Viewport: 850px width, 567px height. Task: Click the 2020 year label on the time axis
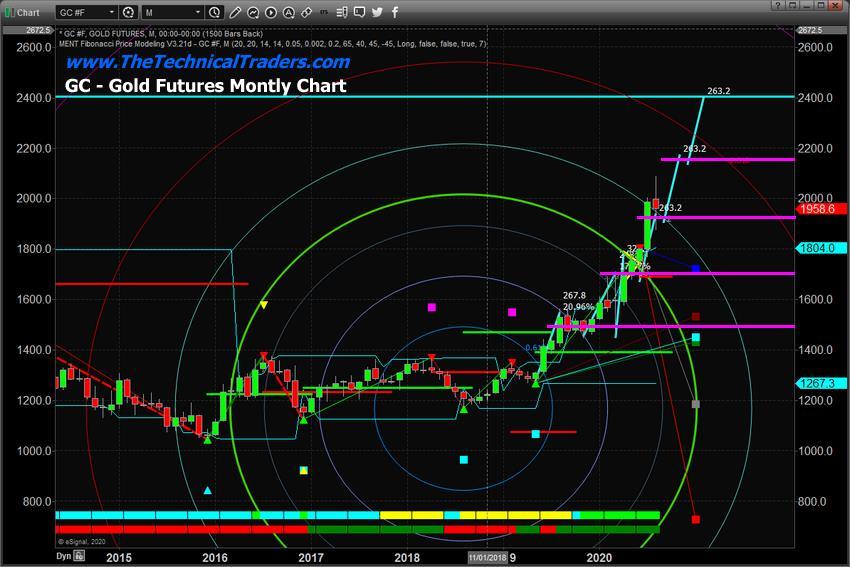click(599, 557)
